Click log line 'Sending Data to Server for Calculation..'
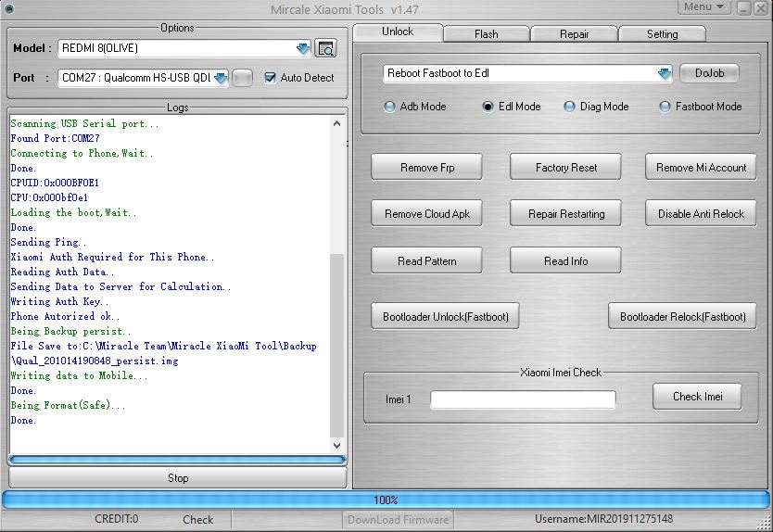The width and height of the screenshot is (773, 532). point(120,286)
